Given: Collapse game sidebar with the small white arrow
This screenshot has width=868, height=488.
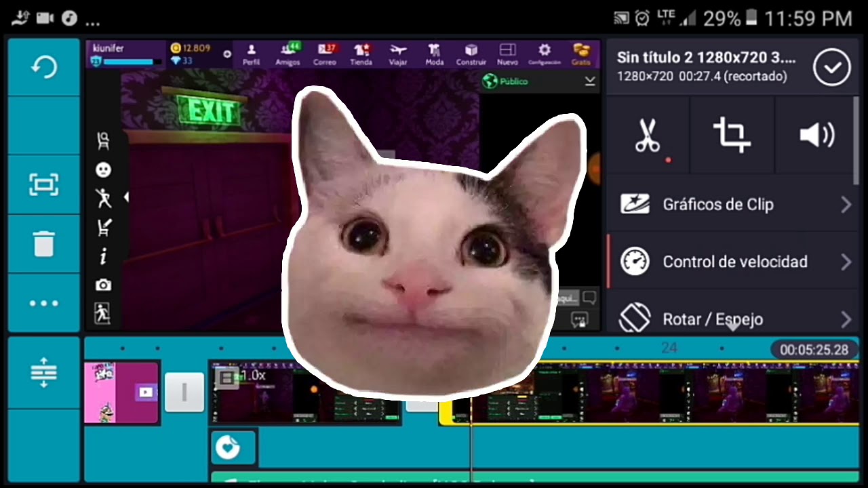Looking at the screenshot, I should coord(126,197).
